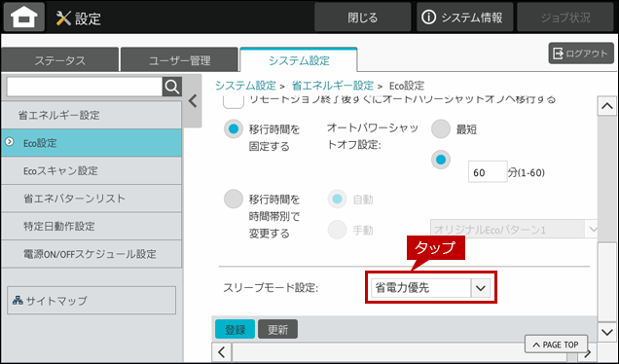Click システム設定 breadcrumb link
619x364 pixels.
click(245, 86)
